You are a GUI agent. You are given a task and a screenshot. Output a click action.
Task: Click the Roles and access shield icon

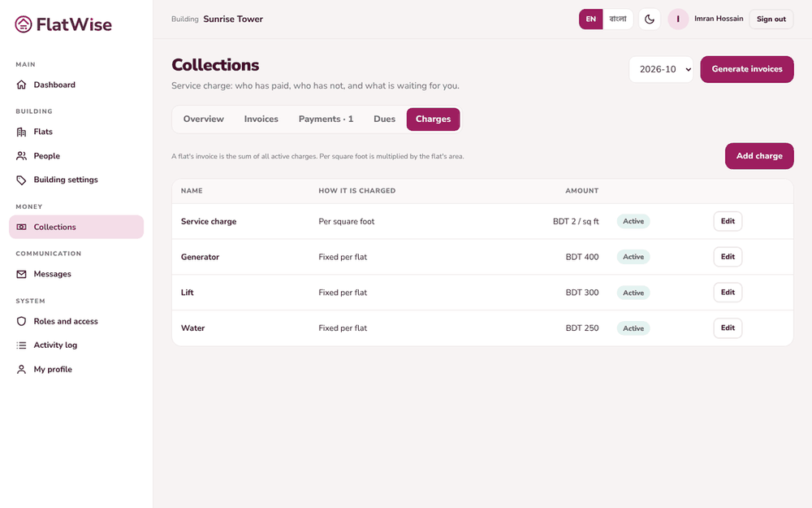pyautogui.click(x=21, y=321)
